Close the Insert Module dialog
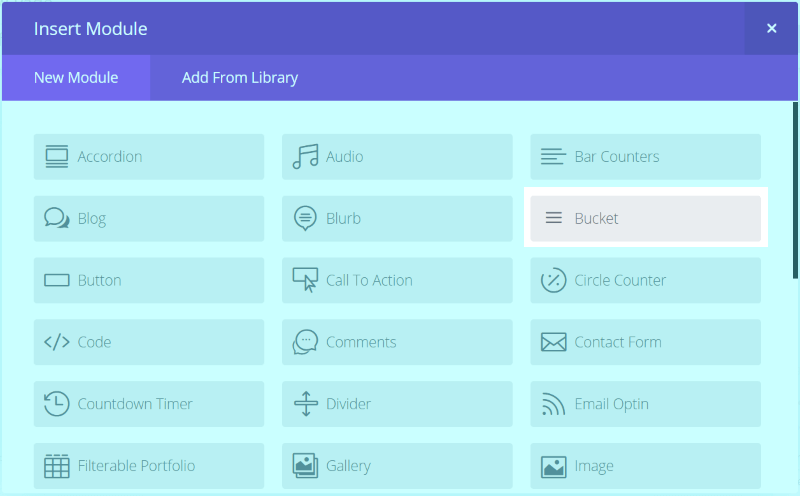Viewport: 800px width, 496px height. tap(771, 29)
